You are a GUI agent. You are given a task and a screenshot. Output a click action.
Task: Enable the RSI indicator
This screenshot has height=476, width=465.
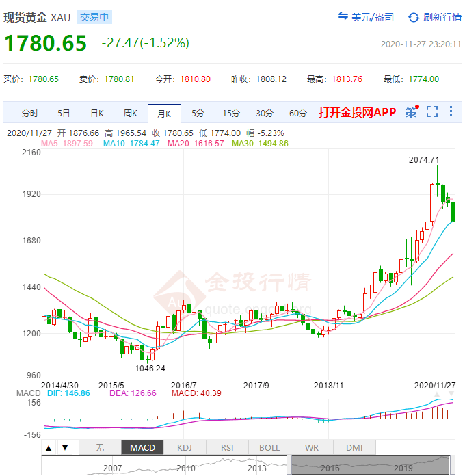click(x=227, y=448)
